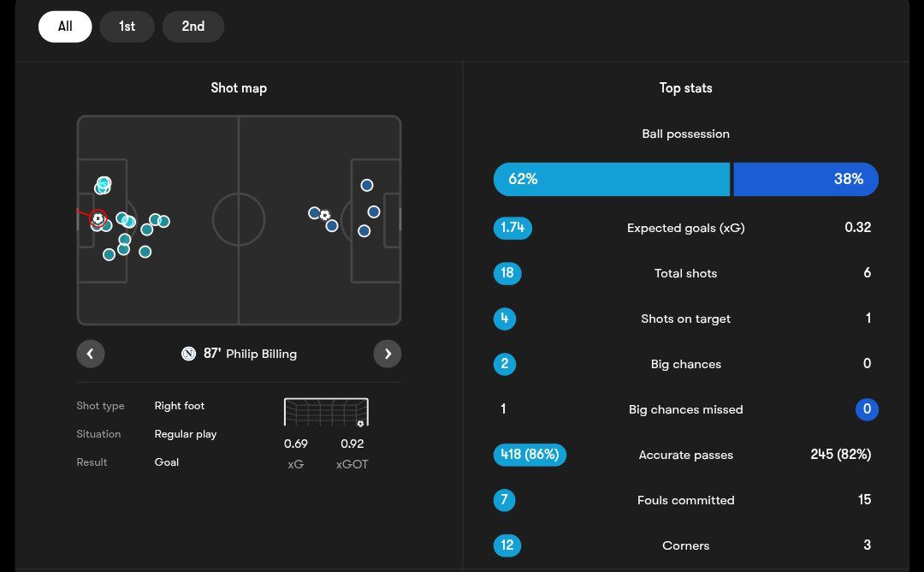Click the 62% home possession bar
Image resolution: width=924 pixels, height=572 pixels.
point(612,179)
